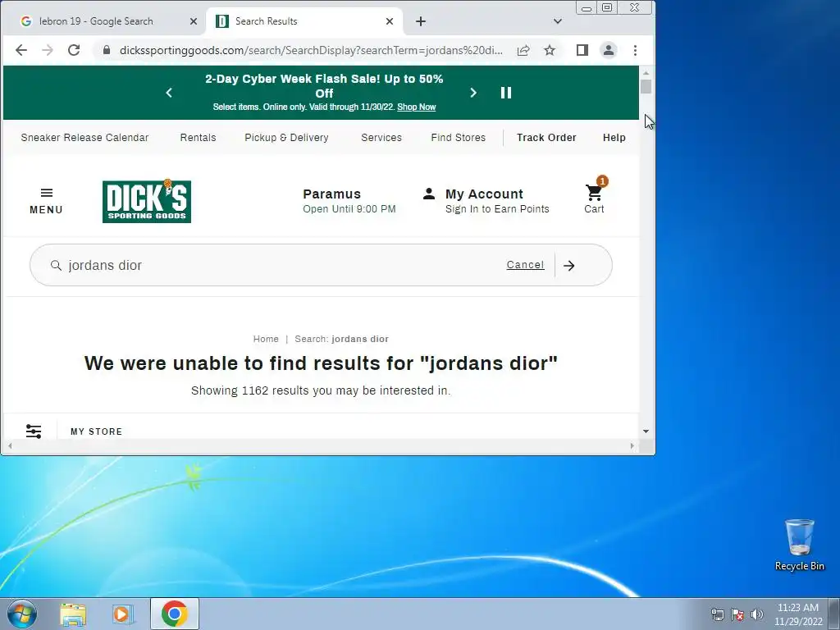Open the hamburger MENU button
The width and height of the screenshot is (840, 630).
(46, 202)
